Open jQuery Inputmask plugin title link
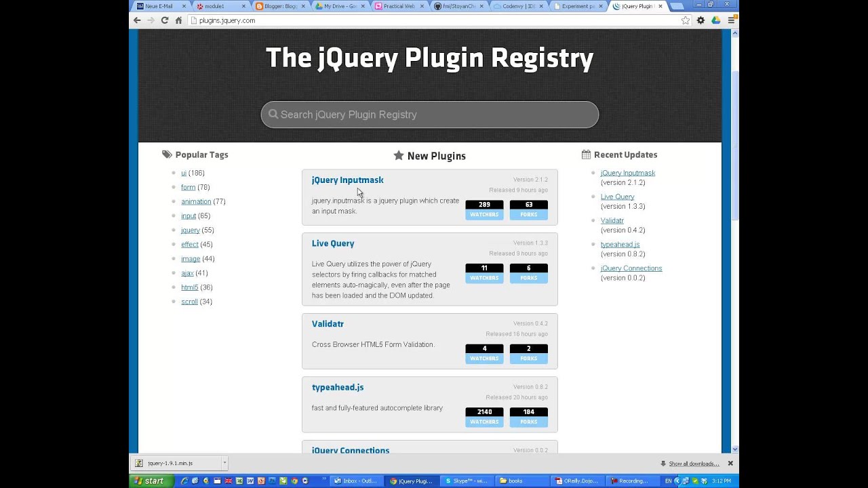Image resolution: width=868 pixels, height=488 pixels. tap(347, 180)
